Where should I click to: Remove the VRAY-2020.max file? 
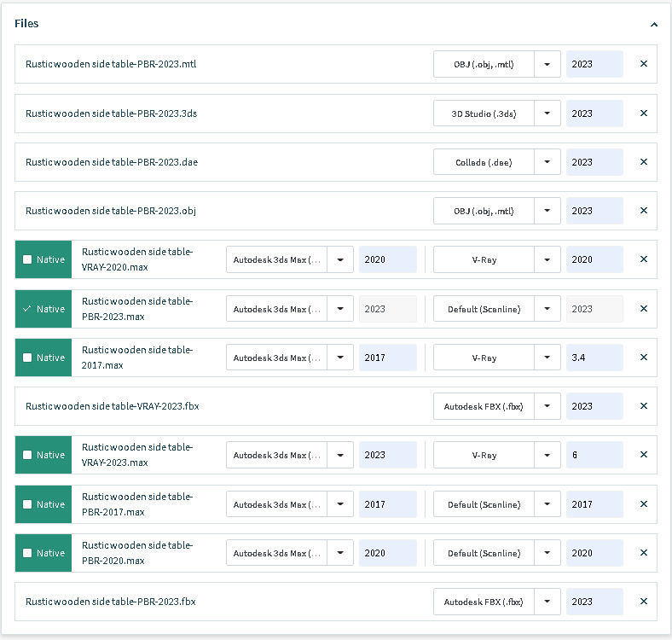pyautogui.click(x=644, y=259)
